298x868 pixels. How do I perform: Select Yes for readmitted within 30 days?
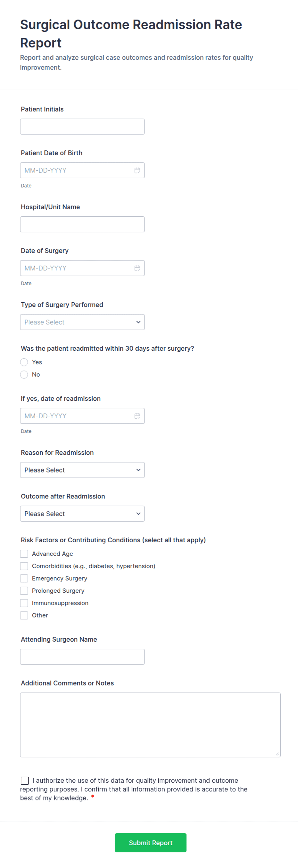[x=24, y=362]
